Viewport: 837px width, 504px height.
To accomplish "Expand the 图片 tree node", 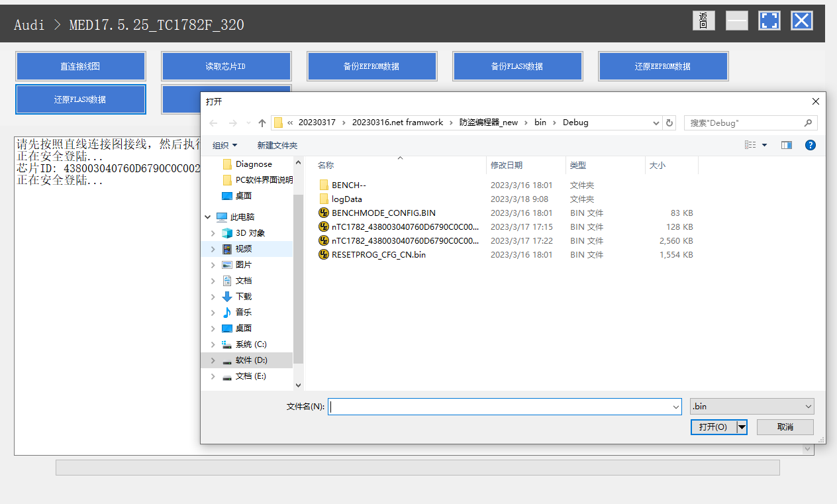I will [x=213, y=265].
